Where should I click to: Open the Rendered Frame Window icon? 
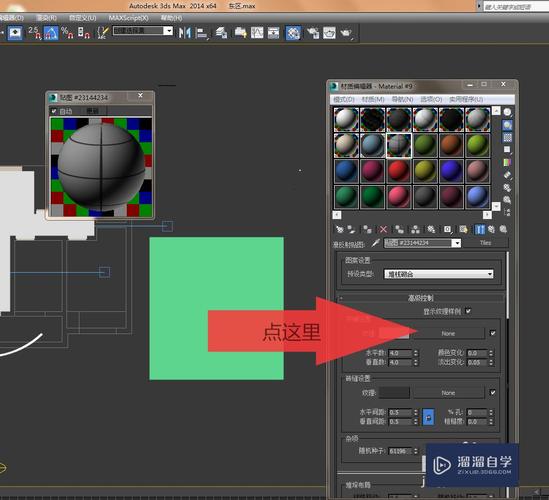[329, 33]
